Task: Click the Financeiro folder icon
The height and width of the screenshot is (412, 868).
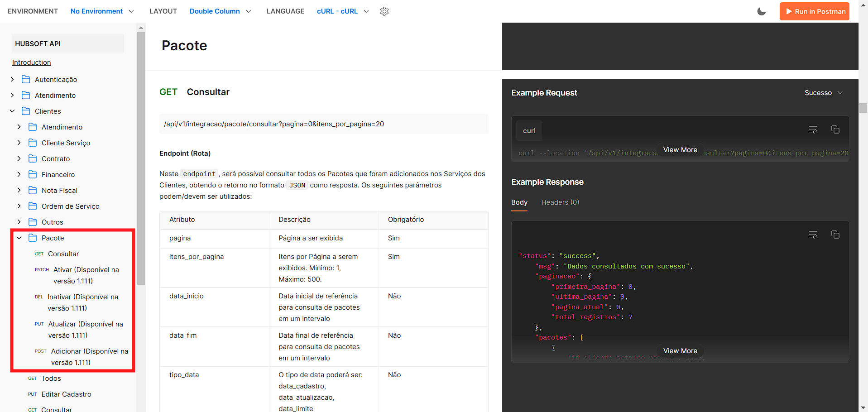Action: [x=33, y=174]
